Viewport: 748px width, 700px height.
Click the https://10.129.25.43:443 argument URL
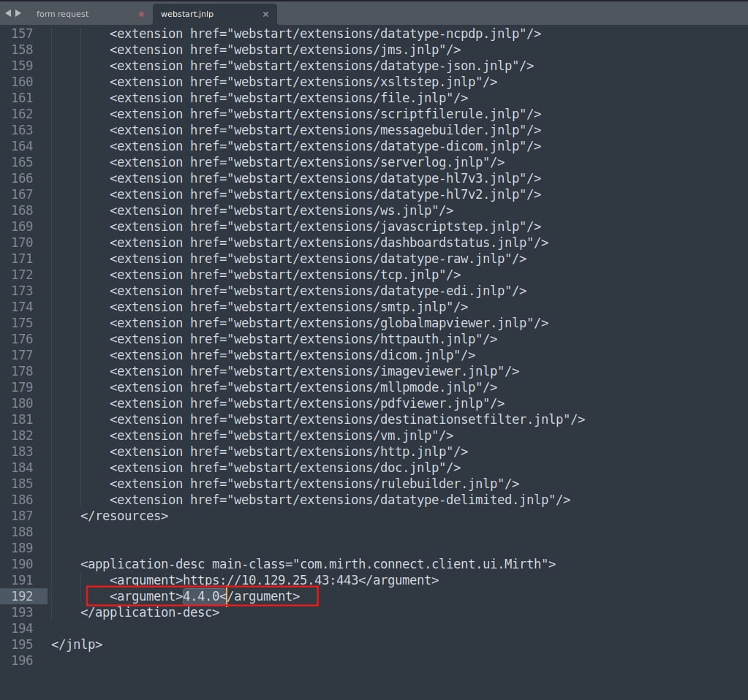click(270, 580)
